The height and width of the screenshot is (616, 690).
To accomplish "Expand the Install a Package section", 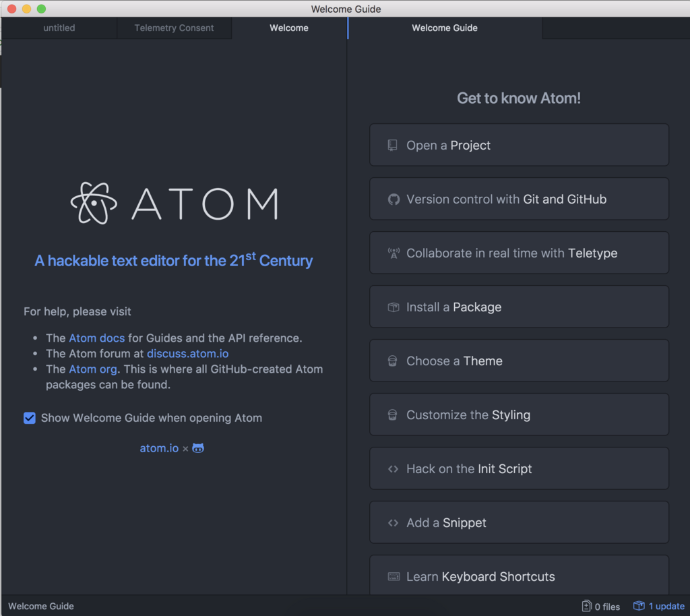I will (519, 307).
